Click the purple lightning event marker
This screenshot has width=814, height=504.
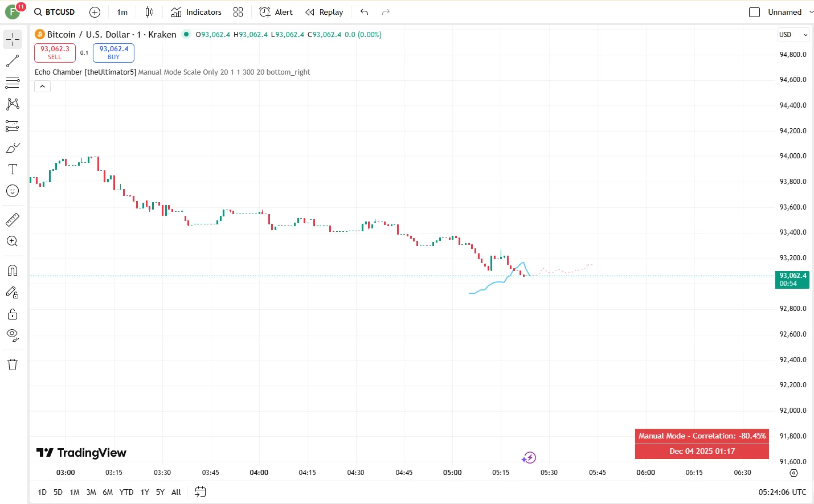[x=529, y=458]
